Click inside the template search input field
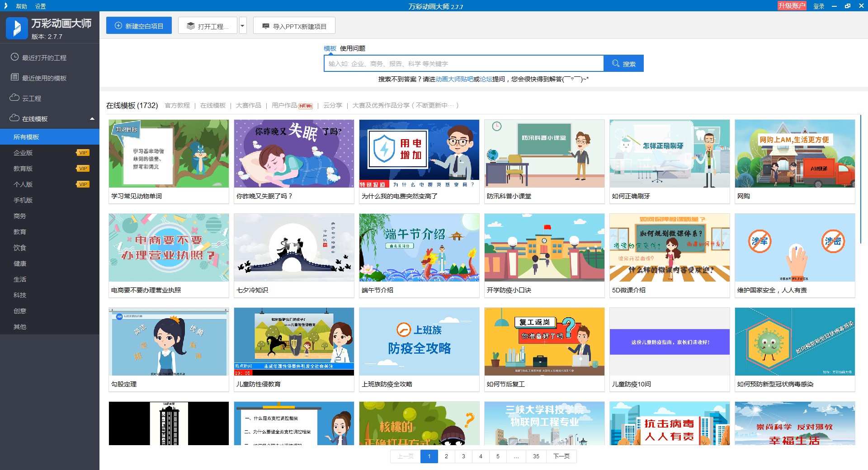Viewport: 868px width, 470px height. [463, 63]
